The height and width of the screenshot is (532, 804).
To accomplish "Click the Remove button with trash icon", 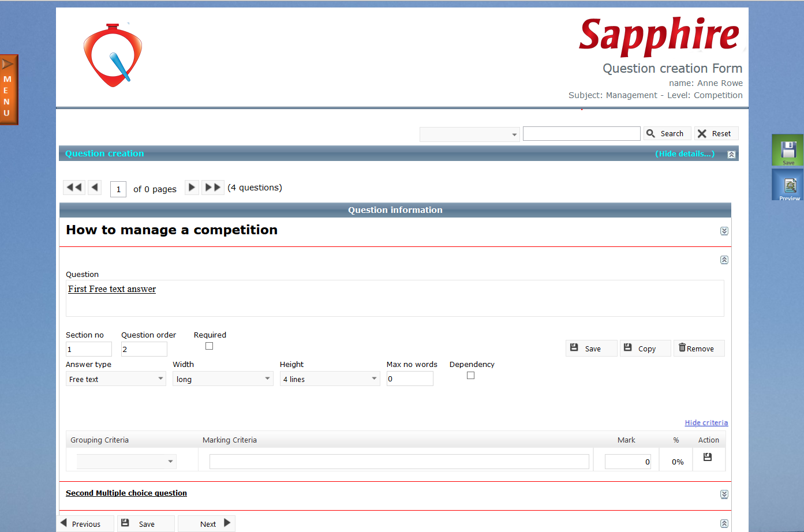I will coord(698,349).
